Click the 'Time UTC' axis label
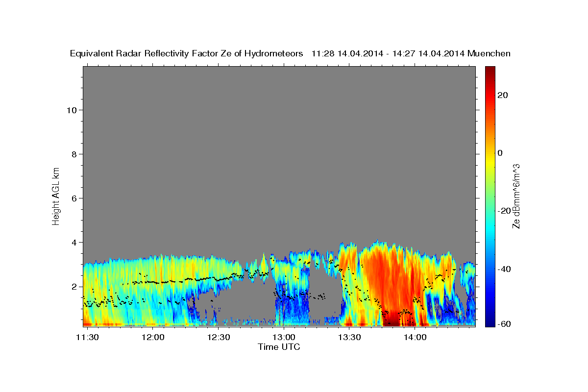Screen dimensions: 588x392 pyautogui.click(x=279, y=347)
